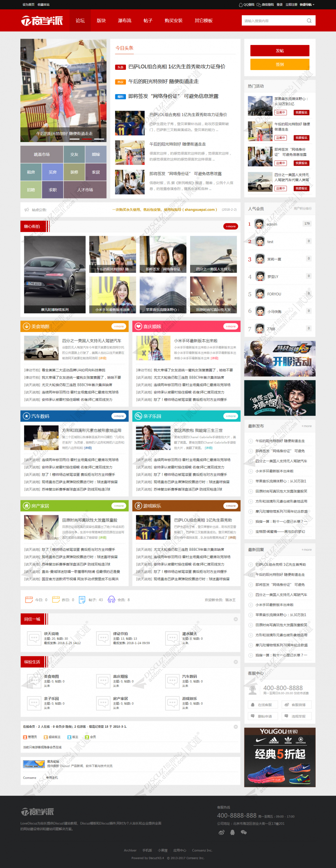This screenshot has height=868, width=336.
Task: Click the 喜庆婚嫁 heart icon
Action: point(138,326)
